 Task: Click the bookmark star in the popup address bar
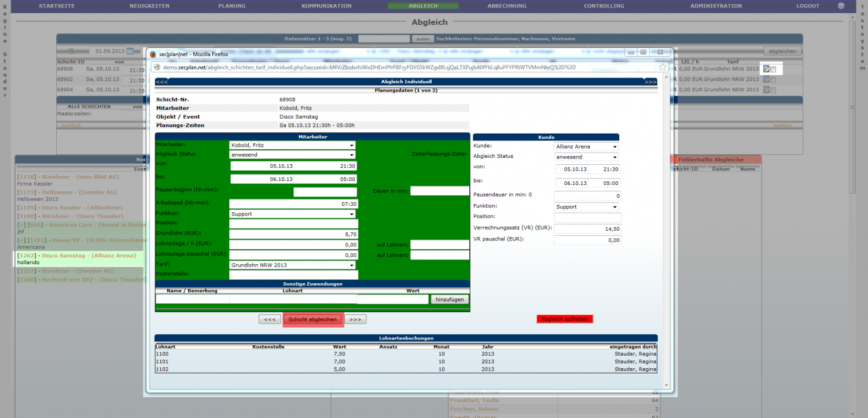(663, 67)
